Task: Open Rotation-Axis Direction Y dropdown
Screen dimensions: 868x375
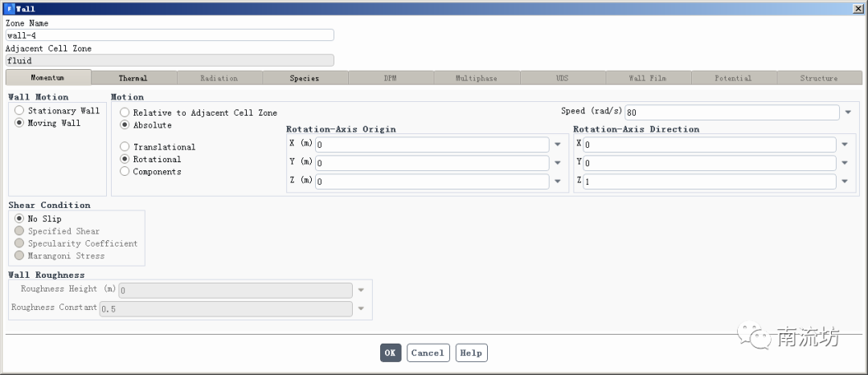Action: click(x=845, y=164)
